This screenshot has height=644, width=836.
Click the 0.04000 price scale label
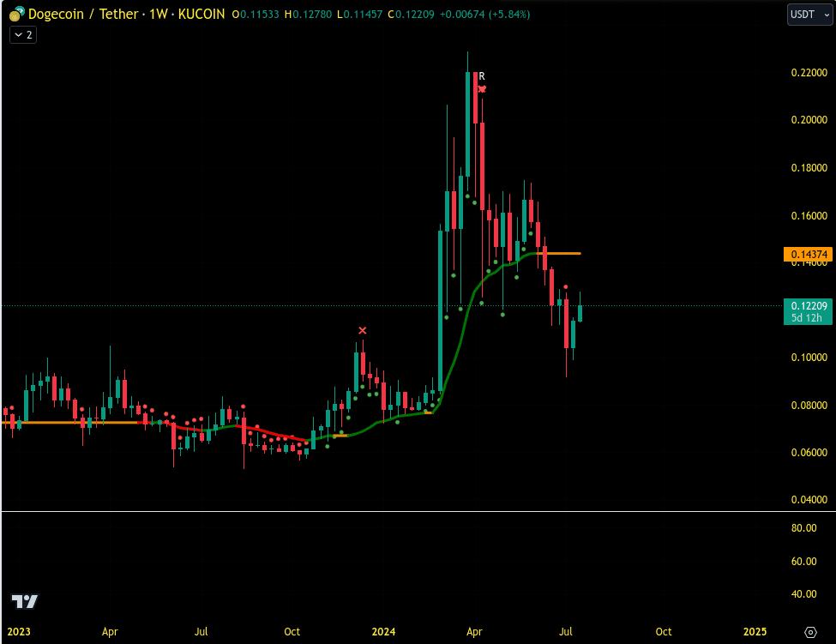[809, 500]
